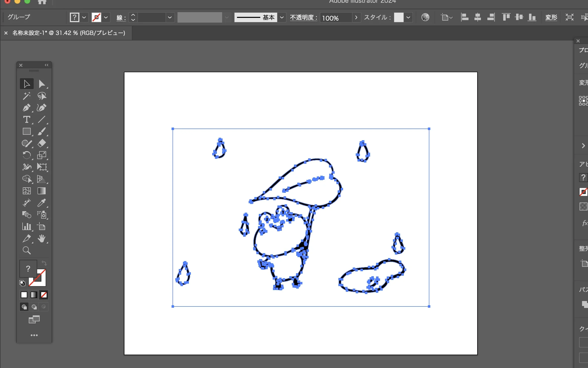Viewport: 588px width, 368px height.
Task: Set paint to None in toolbox
Action: click(44, 295)
